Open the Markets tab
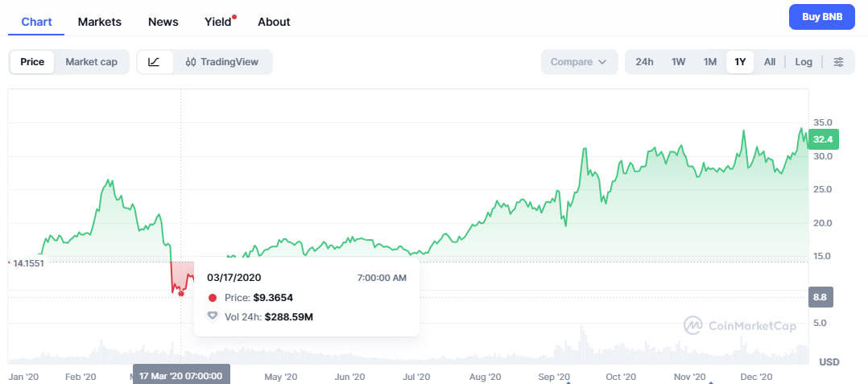This screenshot has width=868, height=384. click(x=100, y=22)
